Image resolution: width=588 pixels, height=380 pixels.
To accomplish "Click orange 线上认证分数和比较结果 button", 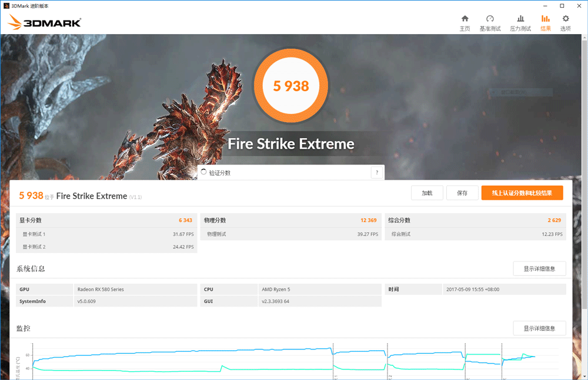I will [x=522, y=193].
